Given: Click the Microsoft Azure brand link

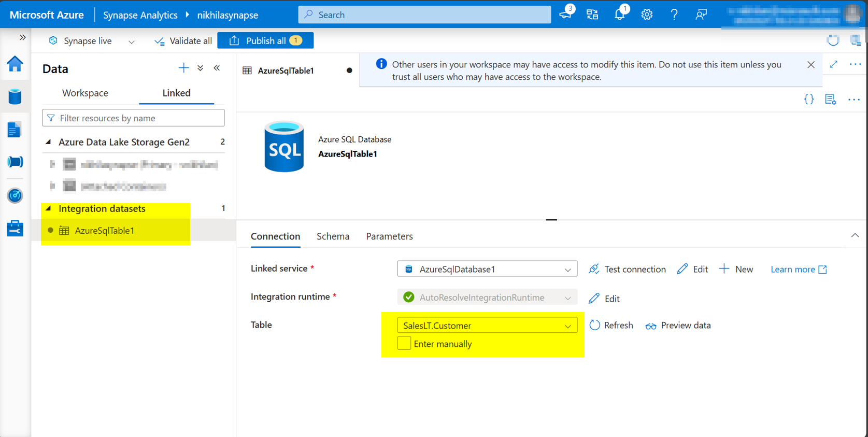Looking at the screenshot, I should coord(47,15).
